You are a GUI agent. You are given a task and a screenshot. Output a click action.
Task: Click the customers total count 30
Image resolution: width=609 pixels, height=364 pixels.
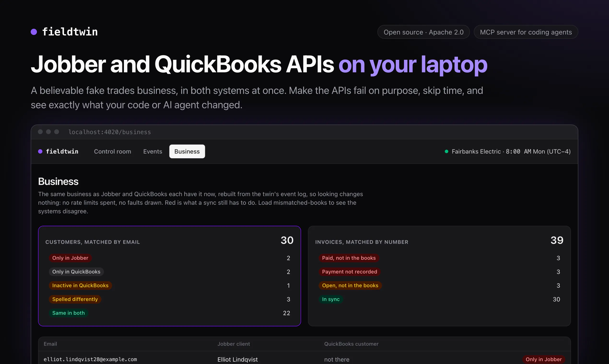point(287,240)
